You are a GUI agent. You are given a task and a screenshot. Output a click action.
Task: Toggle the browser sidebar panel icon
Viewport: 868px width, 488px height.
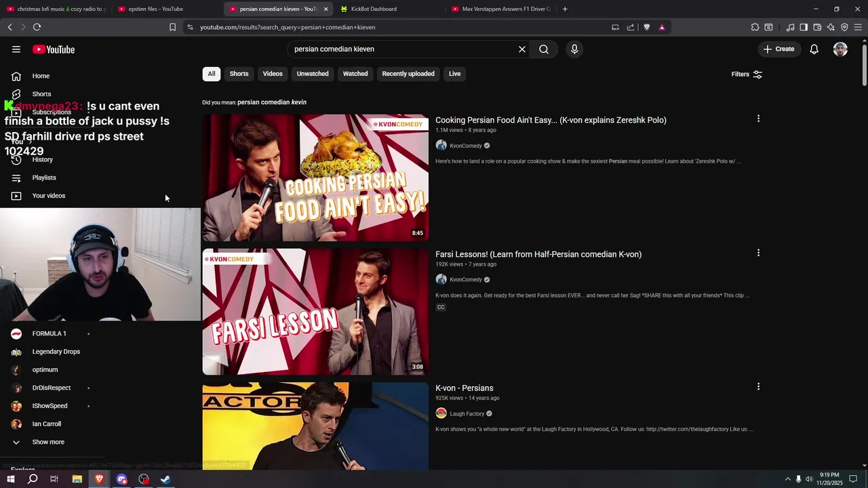[804, 27]
